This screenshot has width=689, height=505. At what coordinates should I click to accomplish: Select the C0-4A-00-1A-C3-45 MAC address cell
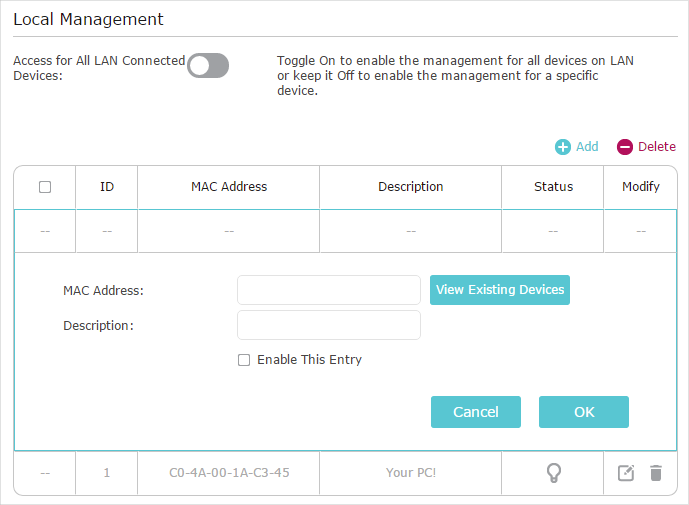(x=229, y=473)
